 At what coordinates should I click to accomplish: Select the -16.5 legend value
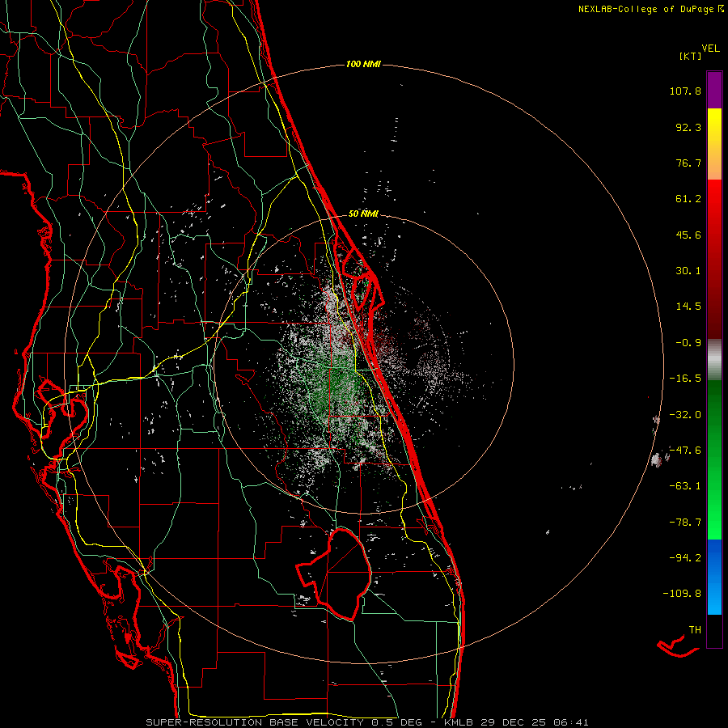pos(685,379)
